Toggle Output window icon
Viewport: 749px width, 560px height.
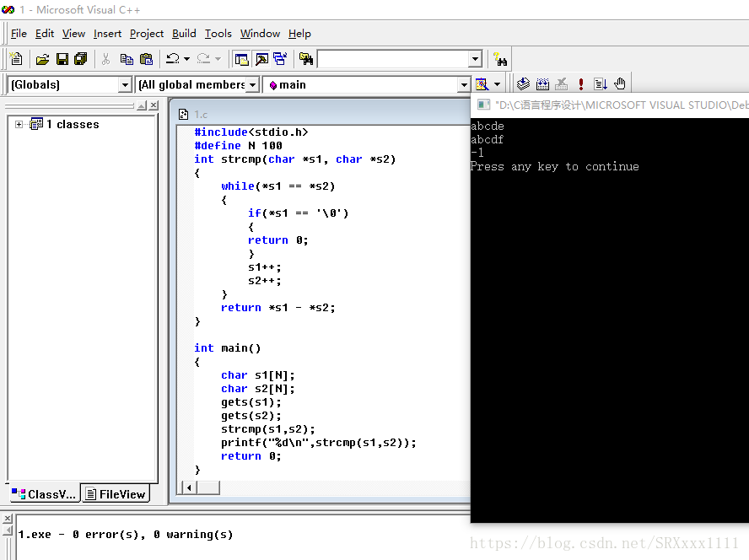coord(261,59)
